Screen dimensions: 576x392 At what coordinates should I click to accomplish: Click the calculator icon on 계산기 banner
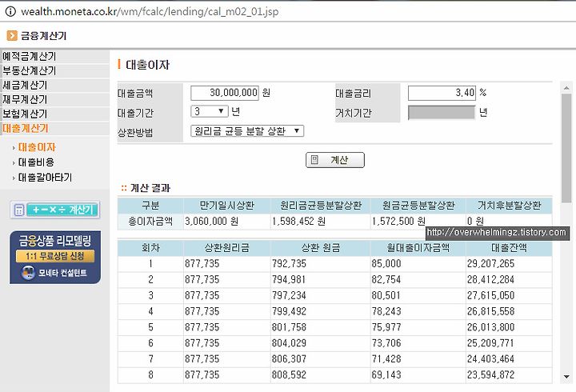(18, 210)
